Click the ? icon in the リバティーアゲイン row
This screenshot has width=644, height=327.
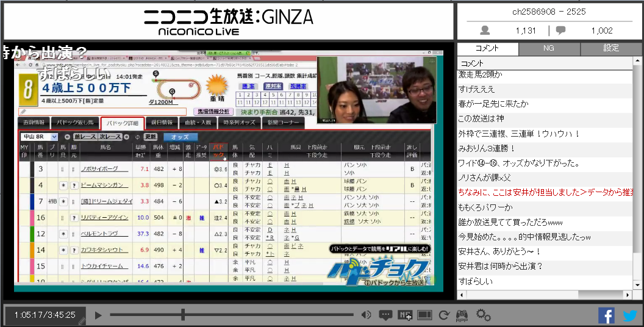click(x=74, y=217)
